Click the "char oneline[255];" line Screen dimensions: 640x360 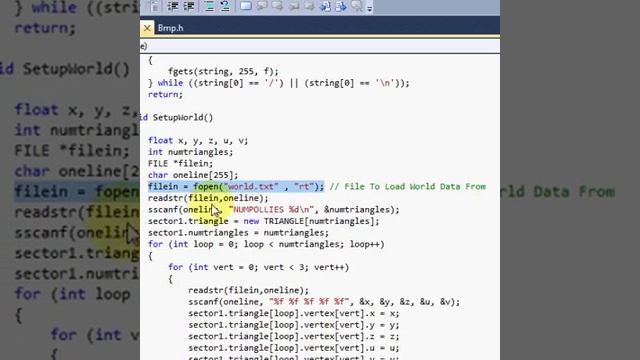pos(193,175)
